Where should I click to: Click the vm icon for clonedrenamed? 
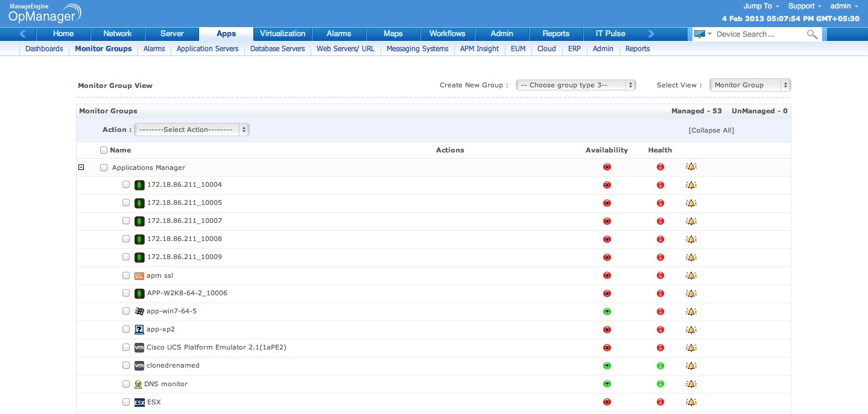coord(139,366)
